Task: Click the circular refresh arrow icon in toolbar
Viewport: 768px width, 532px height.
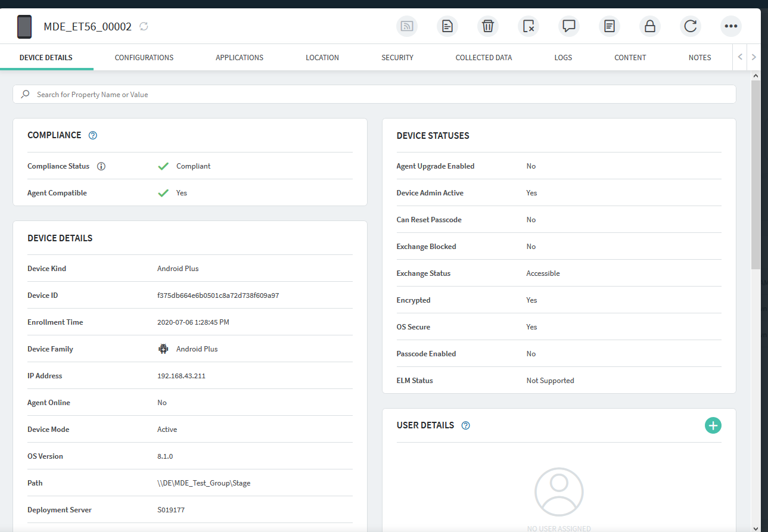Action: (690, 26)
